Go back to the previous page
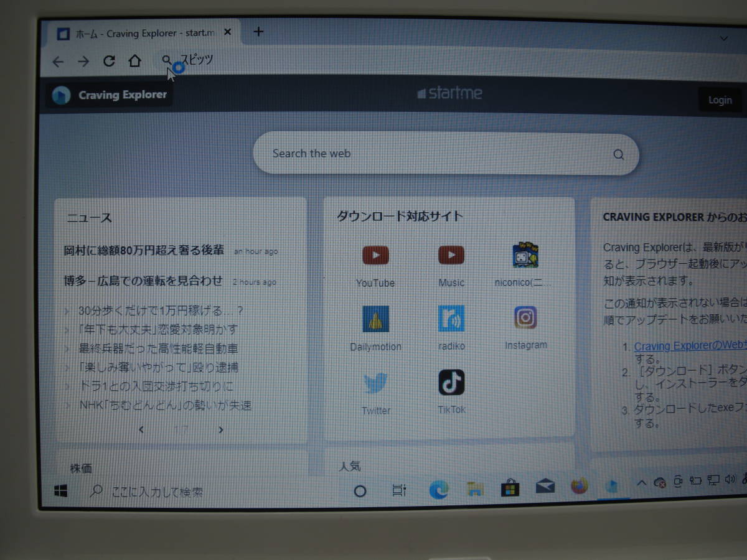 tap(58, 61)
